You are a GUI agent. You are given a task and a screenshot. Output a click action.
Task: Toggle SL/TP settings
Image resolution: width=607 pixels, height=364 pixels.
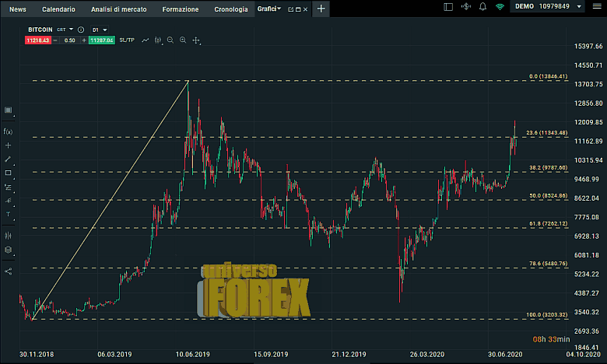[x=127, y=40]
